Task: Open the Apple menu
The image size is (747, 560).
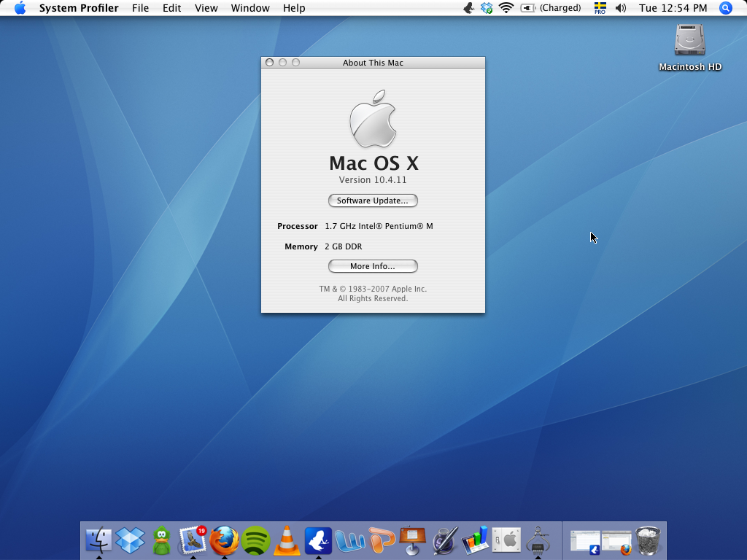Action: tap(20, 8)
